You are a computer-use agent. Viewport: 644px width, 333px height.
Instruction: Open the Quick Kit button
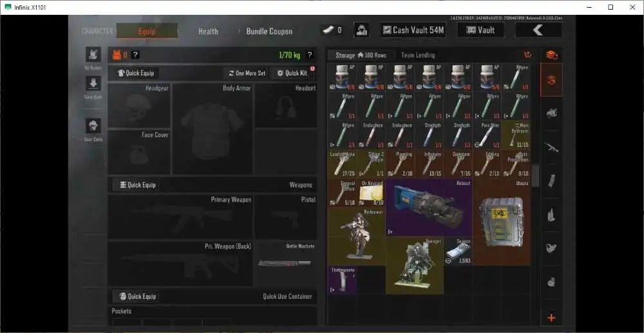[292, 73]
